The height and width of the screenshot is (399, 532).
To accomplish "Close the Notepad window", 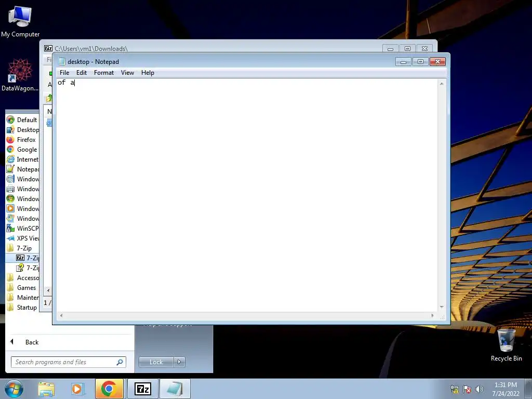I will 437,62.
